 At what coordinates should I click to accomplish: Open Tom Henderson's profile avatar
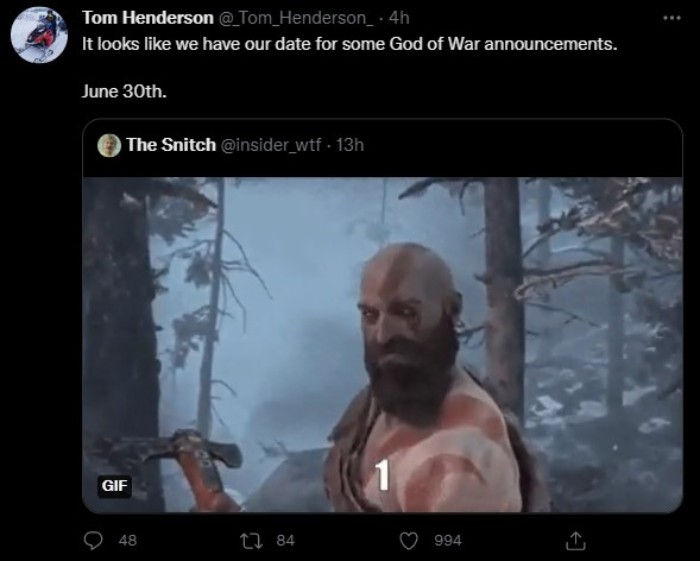tap(38, 39)
